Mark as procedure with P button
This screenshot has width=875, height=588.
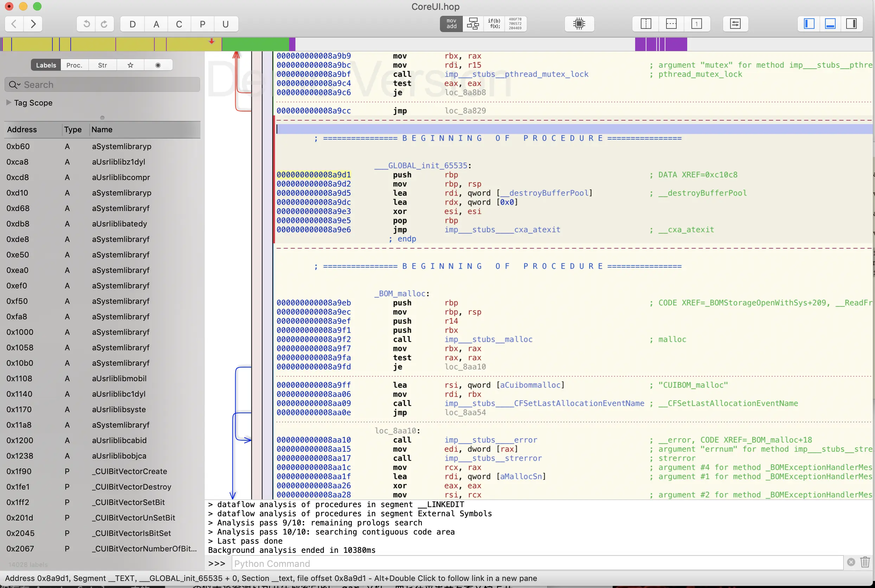[202, 24]
